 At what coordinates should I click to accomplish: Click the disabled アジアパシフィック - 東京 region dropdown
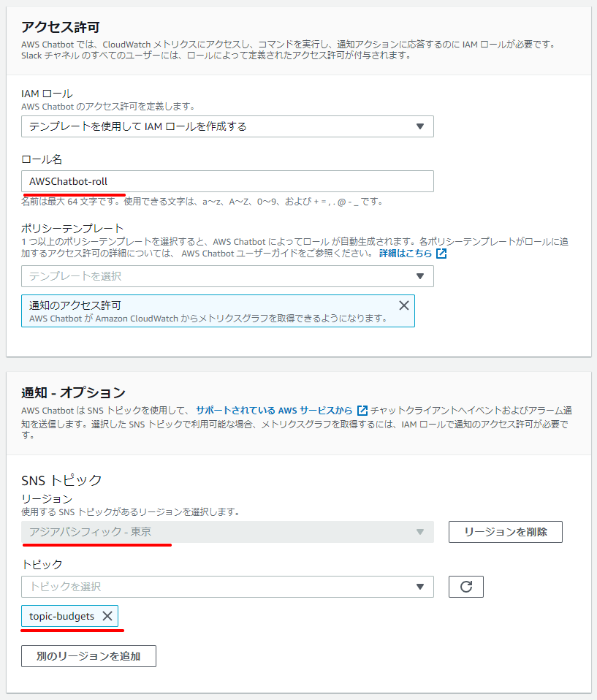pos(227,532)
